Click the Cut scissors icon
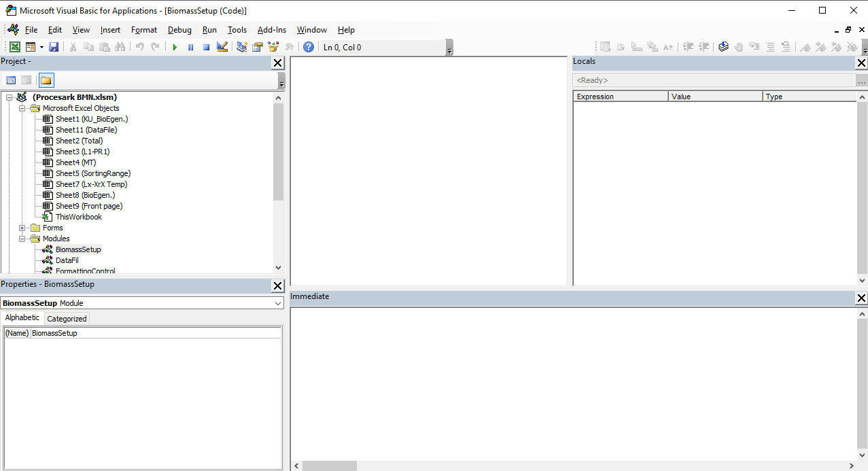 coord(73,47)
